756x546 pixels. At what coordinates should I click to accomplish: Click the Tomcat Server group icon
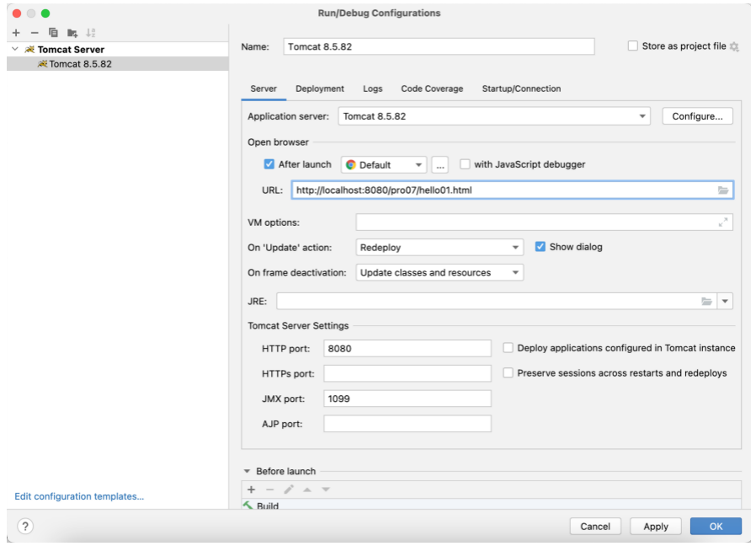point(30,49)
